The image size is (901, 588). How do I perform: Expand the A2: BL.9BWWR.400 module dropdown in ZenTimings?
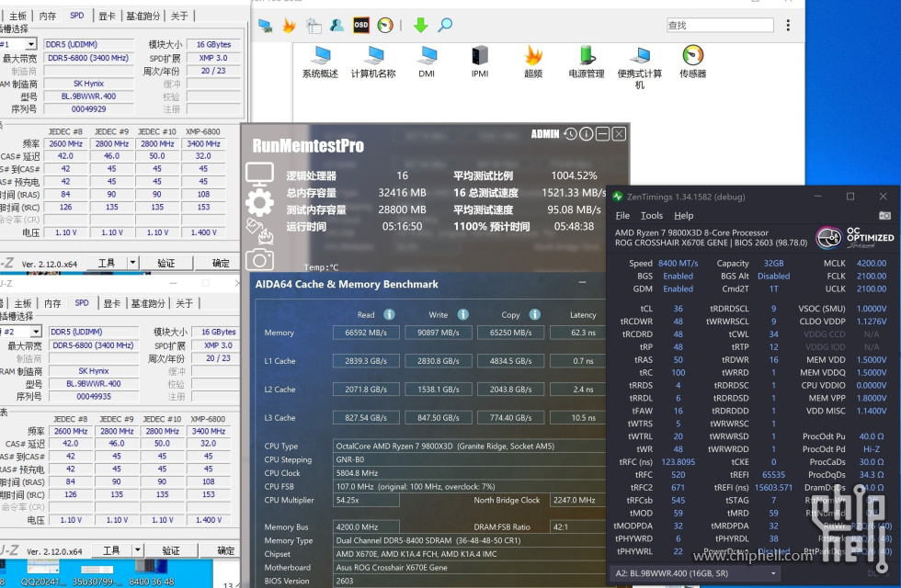point(773,573)
